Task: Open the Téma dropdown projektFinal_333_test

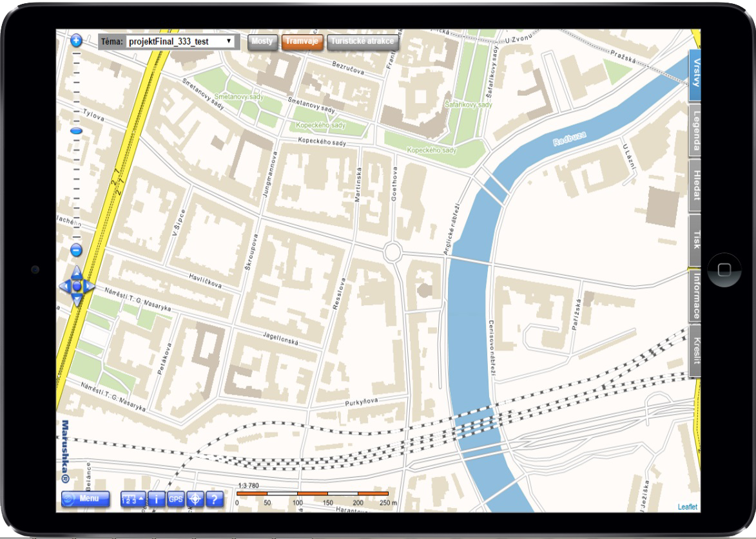Action: click(180, 41)
